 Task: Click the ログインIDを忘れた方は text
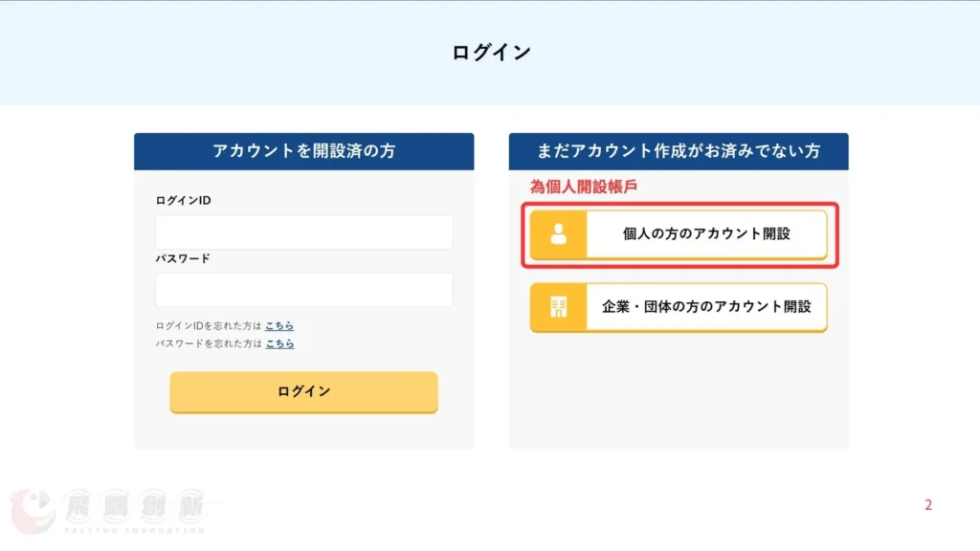tap(208, 326)
